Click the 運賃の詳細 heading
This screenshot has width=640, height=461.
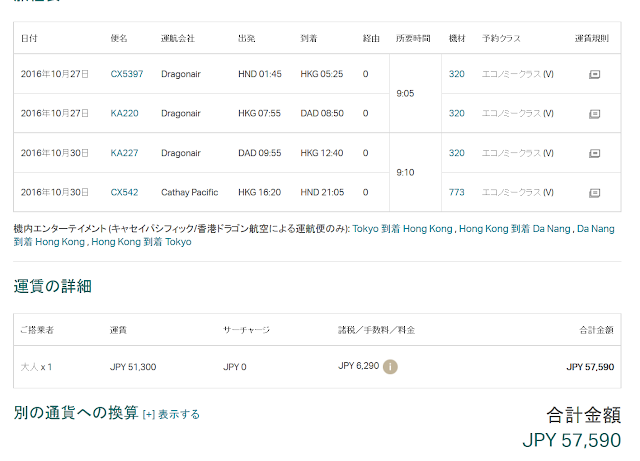(52, 286)
